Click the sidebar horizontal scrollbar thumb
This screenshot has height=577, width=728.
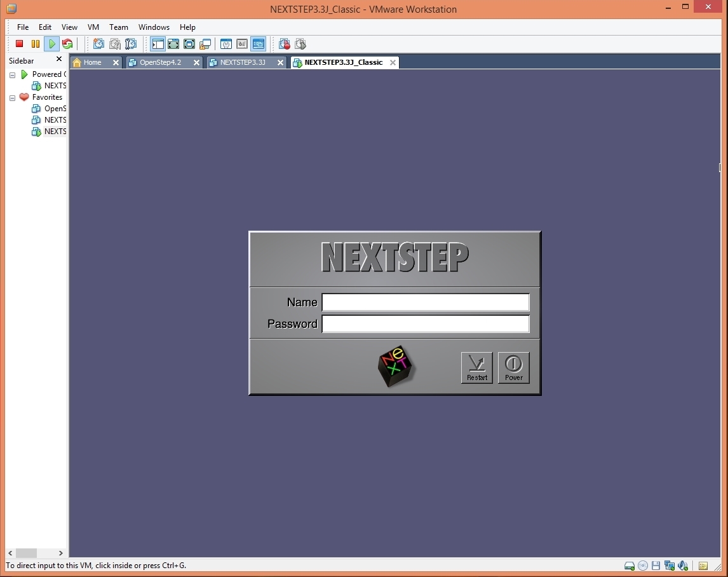(27, 553)
